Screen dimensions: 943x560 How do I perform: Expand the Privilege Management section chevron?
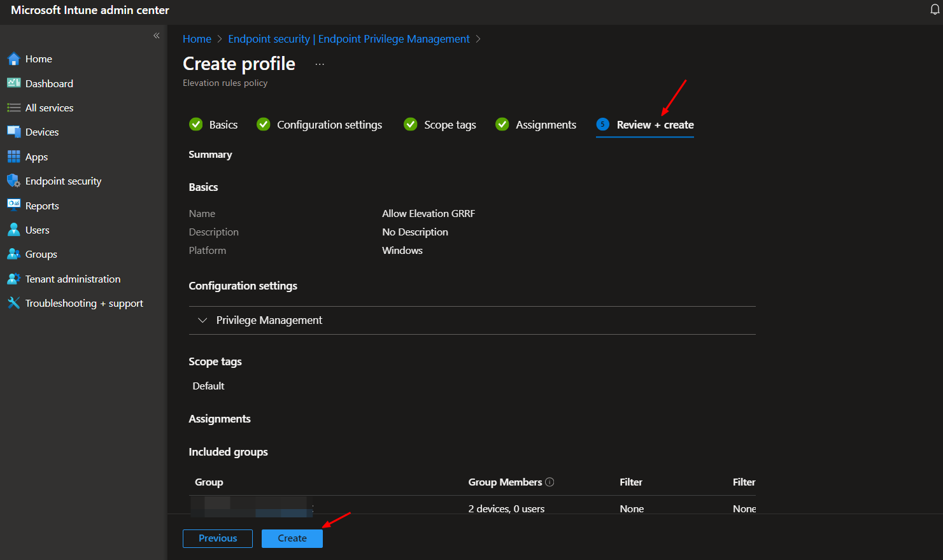tap(202, 320)
